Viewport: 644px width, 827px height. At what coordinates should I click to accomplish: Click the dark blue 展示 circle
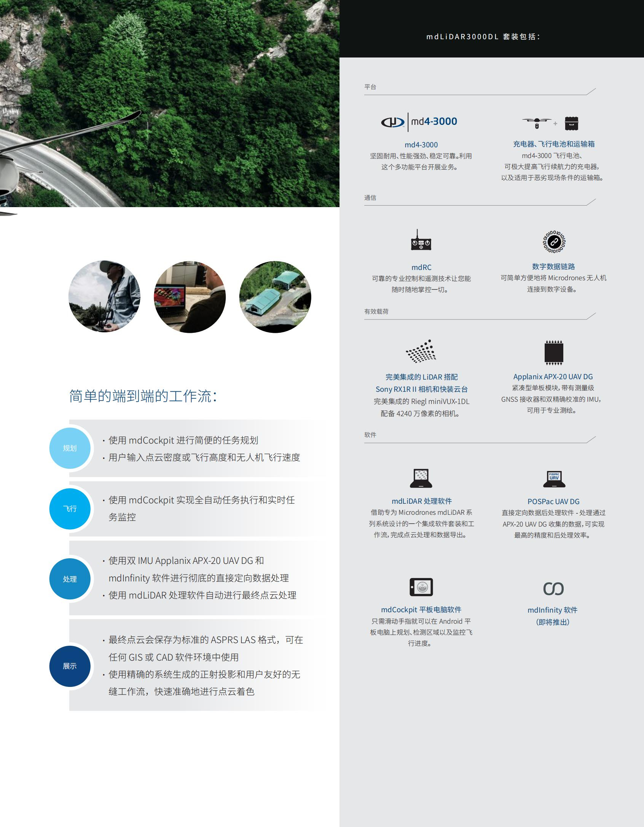[70, 666]
